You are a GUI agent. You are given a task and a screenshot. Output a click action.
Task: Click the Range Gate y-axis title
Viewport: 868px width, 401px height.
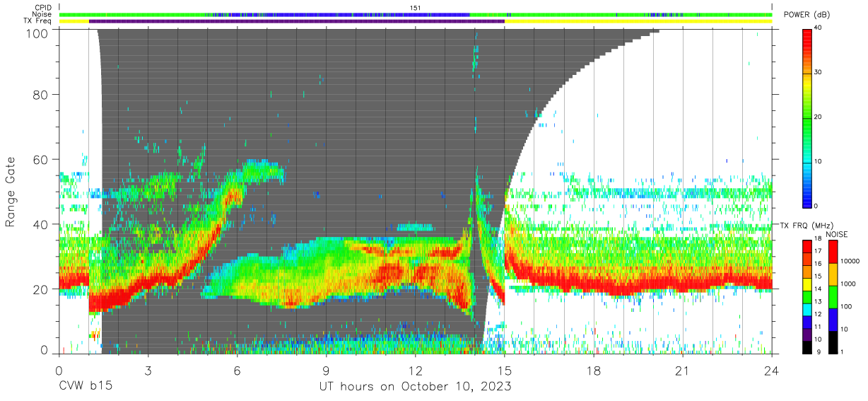click(11, 192)
